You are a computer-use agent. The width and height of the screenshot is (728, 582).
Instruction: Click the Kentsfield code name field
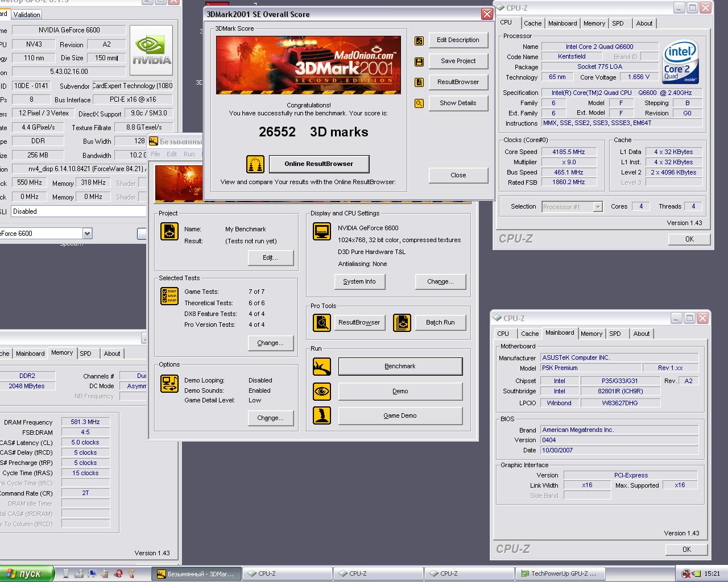(572, 57)
